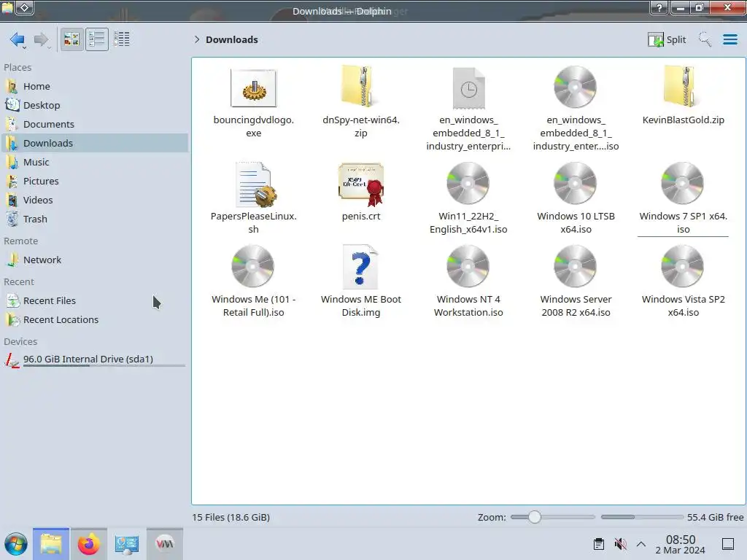Open Recent Locations
747x560 pixels.
tap(94, 320)
